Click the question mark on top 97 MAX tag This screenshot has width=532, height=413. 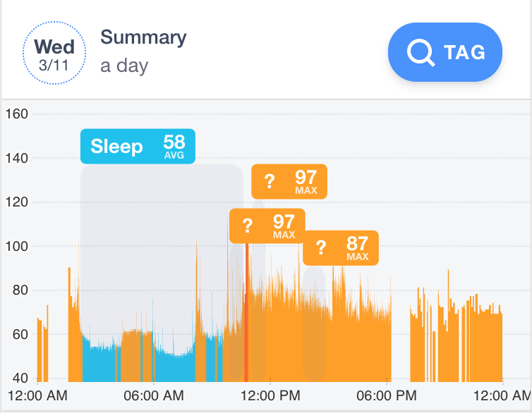pos(269,181)
